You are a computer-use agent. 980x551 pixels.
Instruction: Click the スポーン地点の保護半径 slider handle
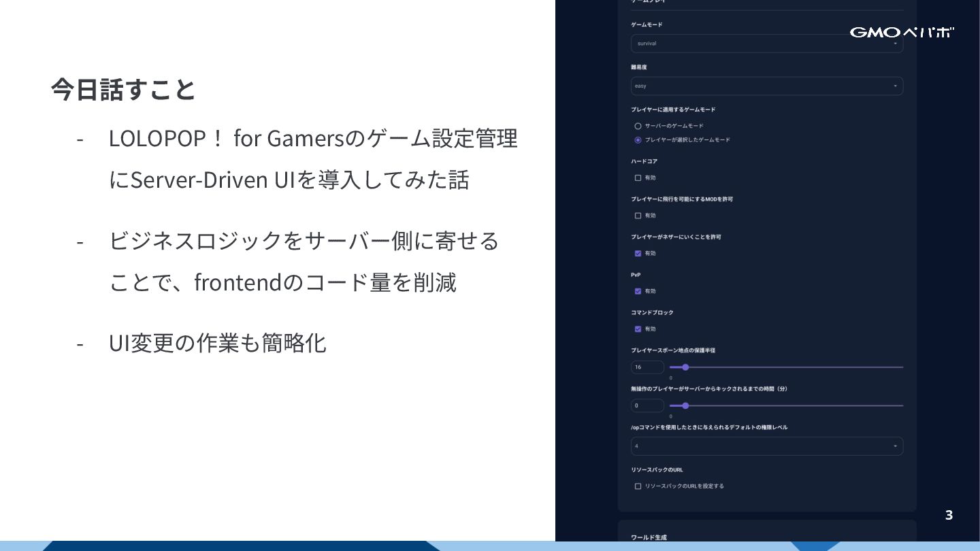[x=685, y=367]
